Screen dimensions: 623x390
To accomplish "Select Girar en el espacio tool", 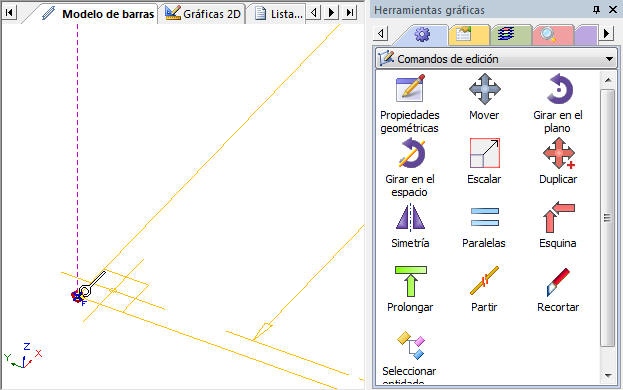I will [x=411, y=153].
